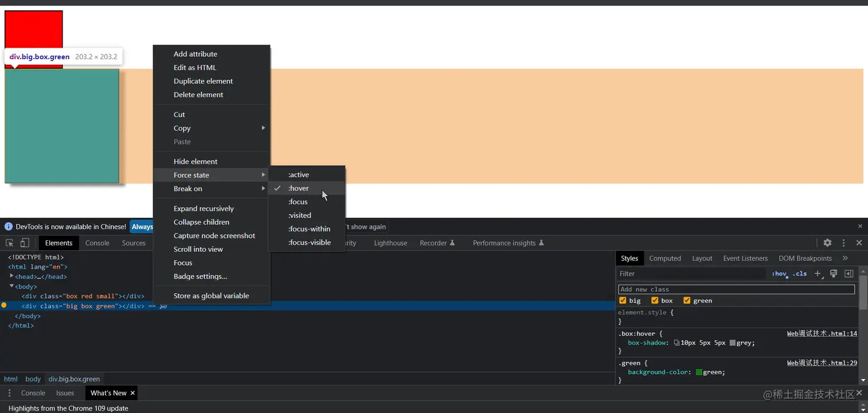Enable the :focus forced state

pyautogui.click(x=307, y=202)
